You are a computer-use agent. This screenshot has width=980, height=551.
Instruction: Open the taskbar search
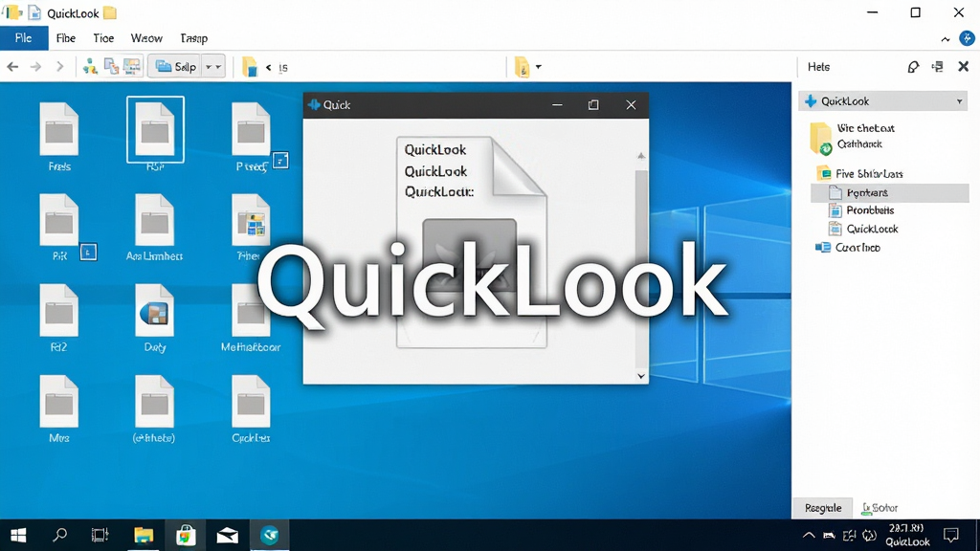(x=59, y=535)
